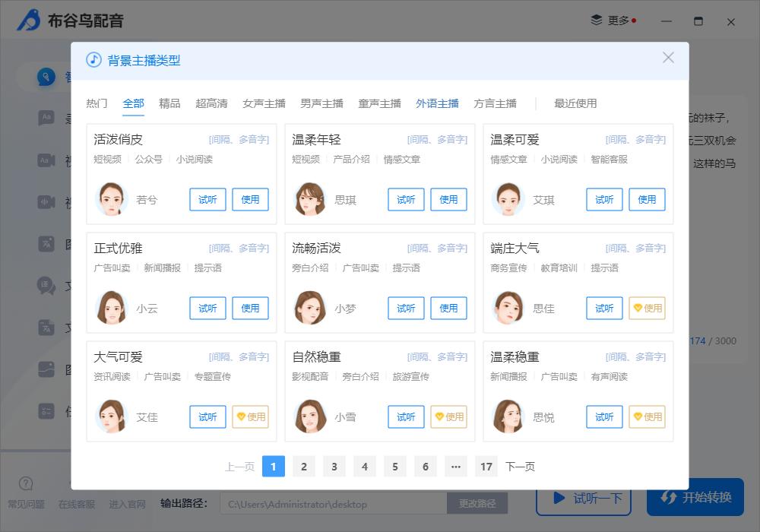Open 进入官网 link
Viewport: 760px width, 532px height.
click(127, 505)
